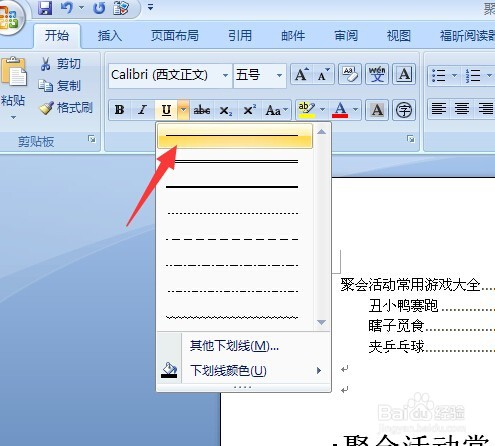The height and width of the screenshot is (446, 495).
Task: Switch to the 视图 tab
Action: click(399, 35)
